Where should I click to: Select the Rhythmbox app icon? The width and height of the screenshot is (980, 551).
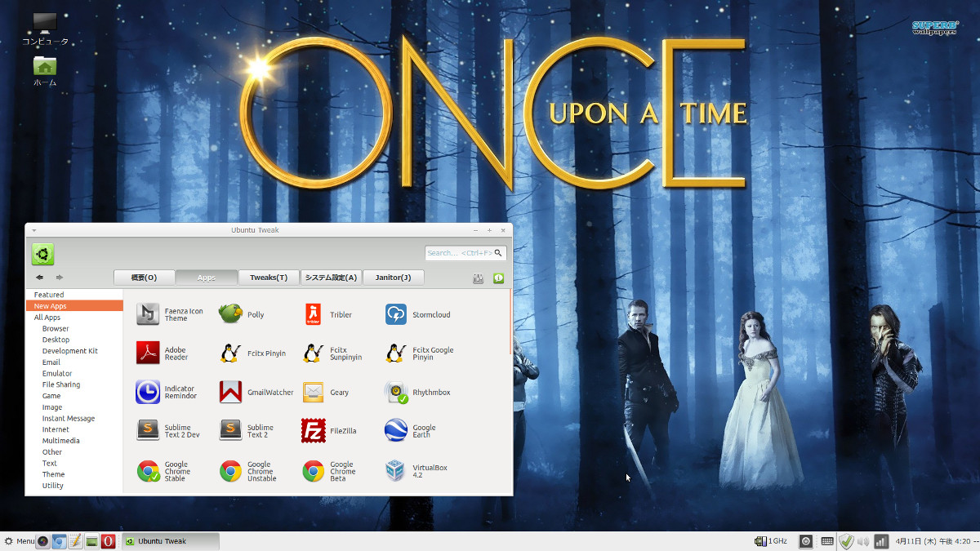tap(396, 393)
